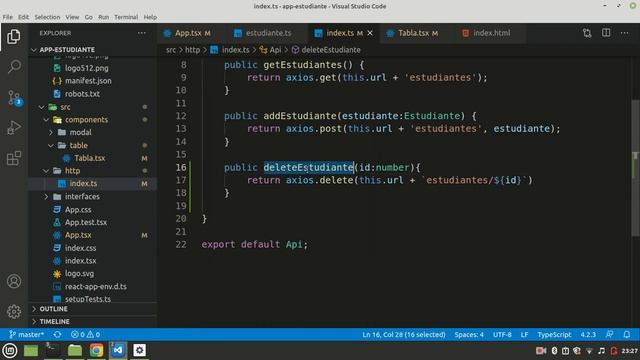640x360 pixels.
Task: Click the Synchronize Changes icon in status bar
Action: 58,334
